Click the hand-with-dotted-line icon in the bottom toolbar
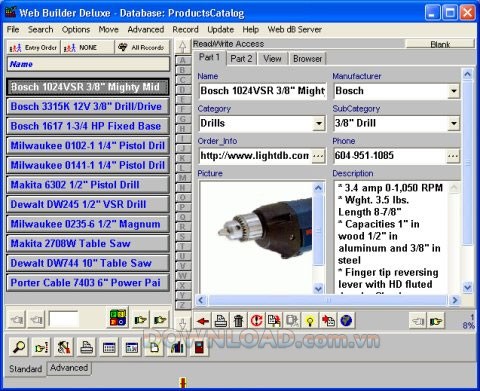480x391 pixels. coord(41,347)
